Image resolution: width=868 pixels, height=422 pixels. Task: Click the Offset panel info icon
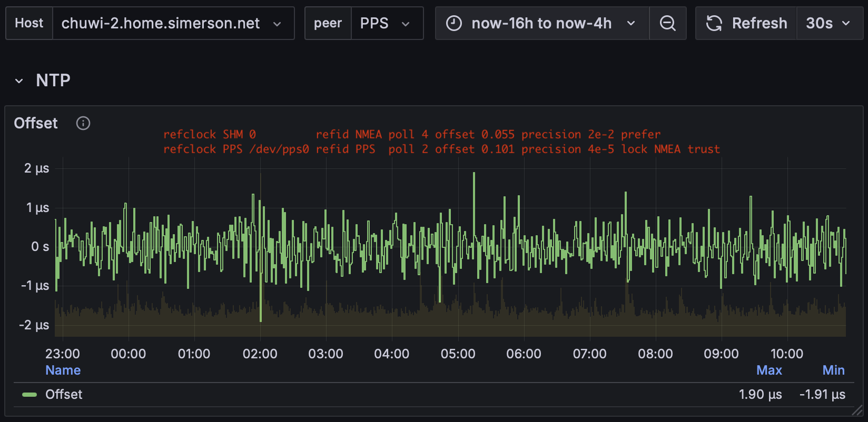[x=83, y=123]
